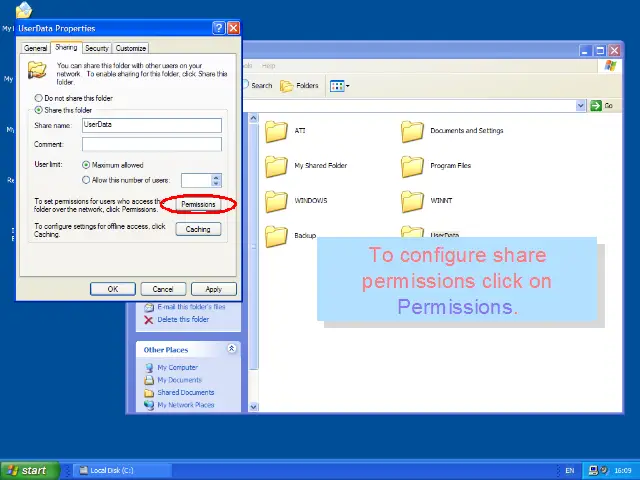Click the Shared Documents folder icon
640x480 pixels.
click(x=149, y=393)
